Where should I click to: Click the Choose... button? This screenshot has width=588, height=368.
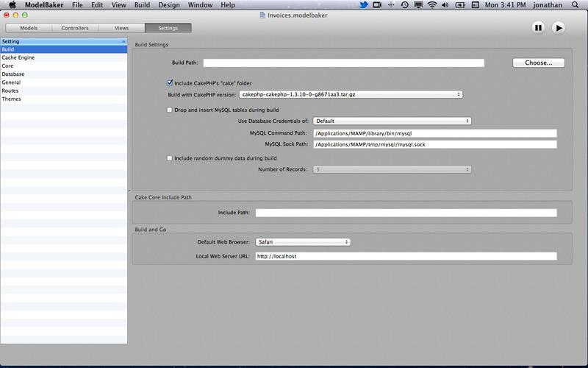point(538,63)
